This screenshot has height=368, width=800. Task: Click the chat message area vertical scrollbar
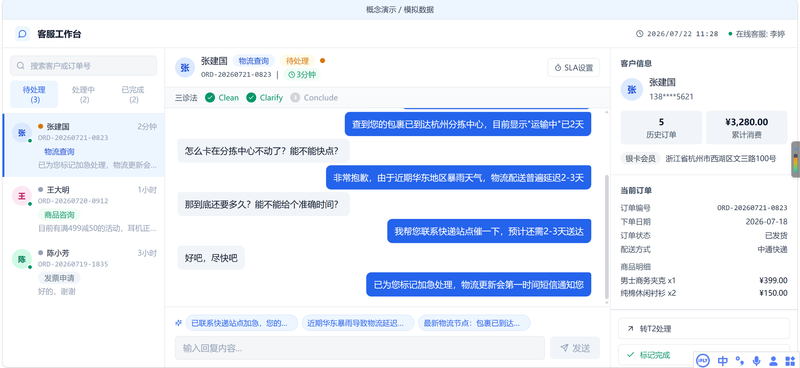coord(607,237)
